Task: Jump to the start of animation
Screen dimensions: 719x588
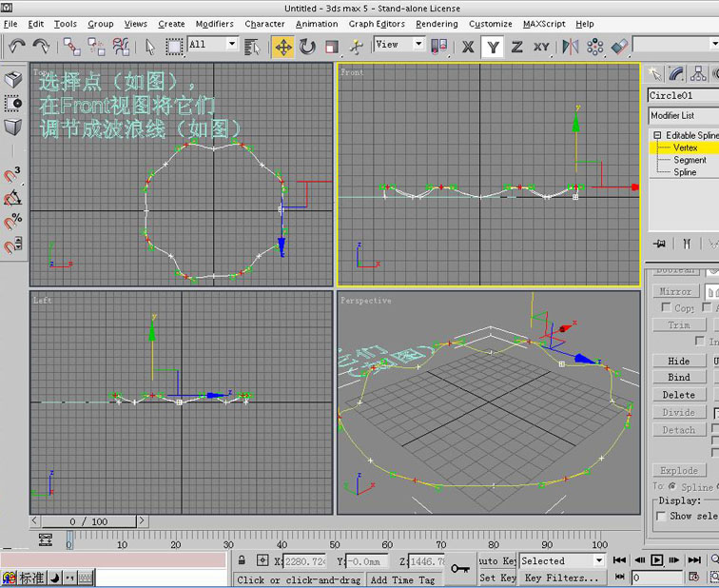Action: tap(619, 559)
